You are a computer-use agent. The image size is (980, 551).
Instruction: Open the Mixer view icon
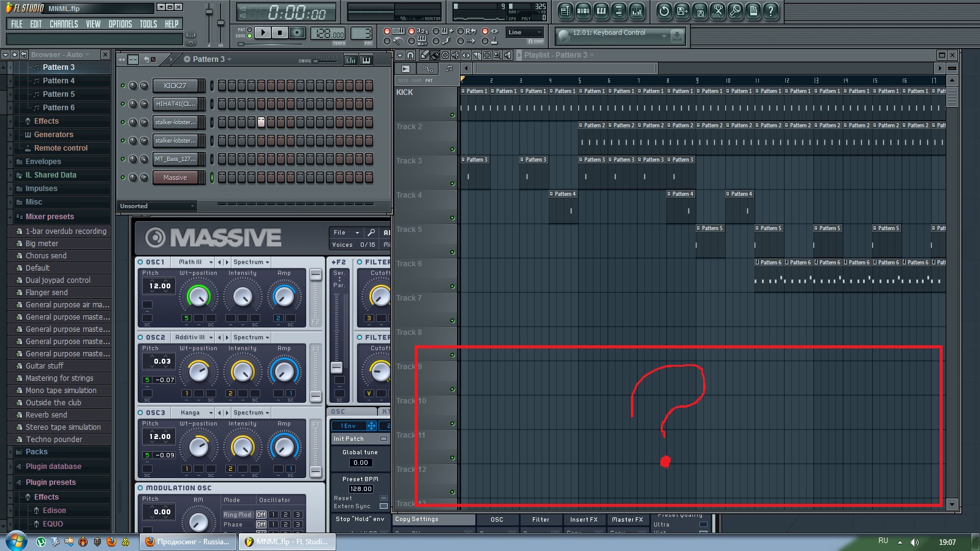point(636,11)
